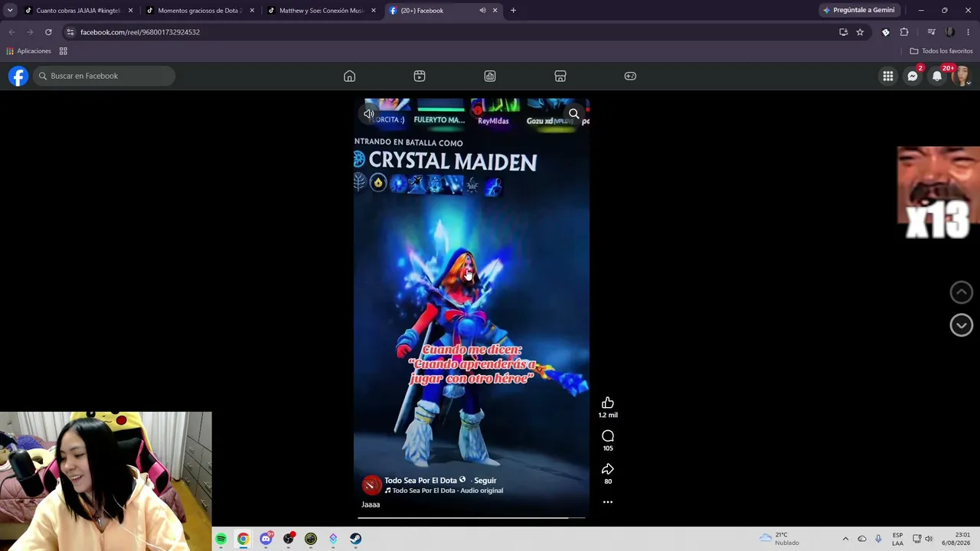Seek in the reel progress bar
The image size is (980, 551).
472,518
